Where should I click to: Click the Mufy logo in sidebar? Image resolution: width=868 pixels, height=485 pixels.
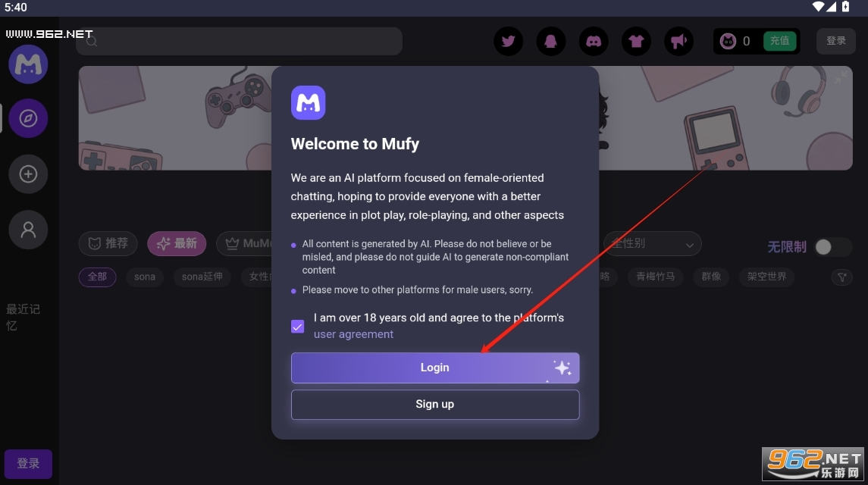click(x=28, y=64)
